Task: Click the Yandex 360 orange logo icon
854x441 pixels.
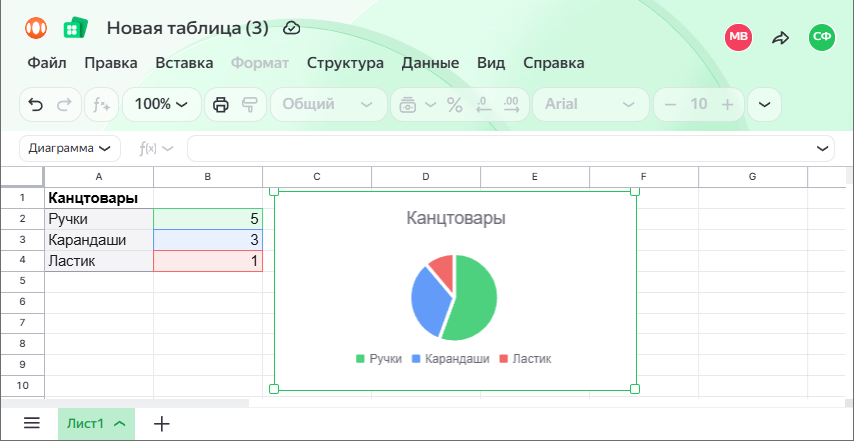Action: (x=36, y=28)
